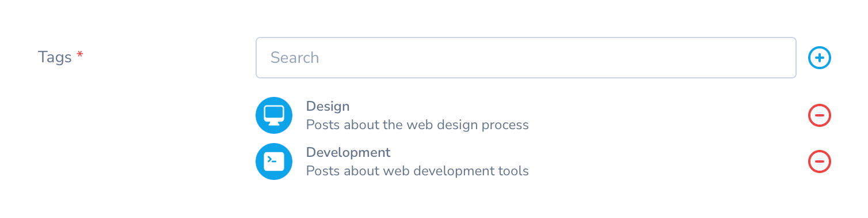Remove the Design tag with red minus icon
This screenshot has width=868, height=218.
point(820,115)
